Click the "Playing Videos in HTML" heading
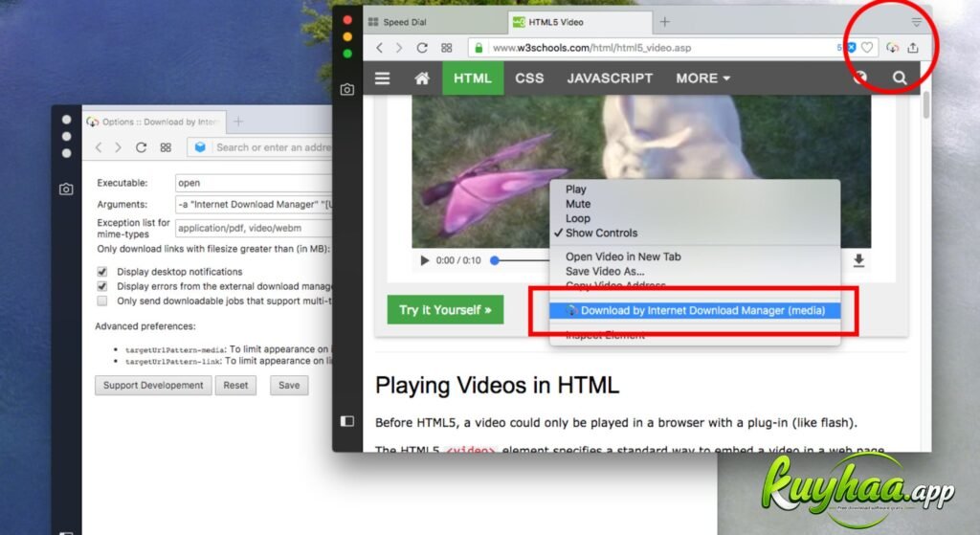 tap(497, 385)
